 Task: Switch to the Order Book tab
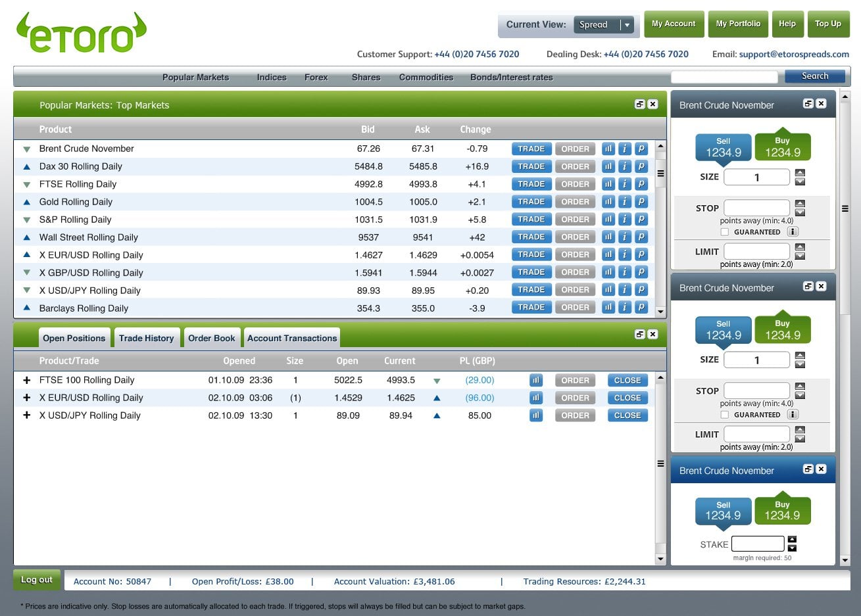[x=212, y=338]
